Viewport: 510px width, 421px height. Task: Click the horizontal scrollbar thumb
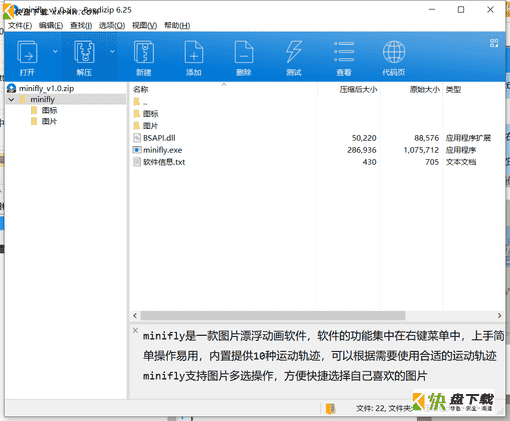pyautogui.click(x=273, y=315)
